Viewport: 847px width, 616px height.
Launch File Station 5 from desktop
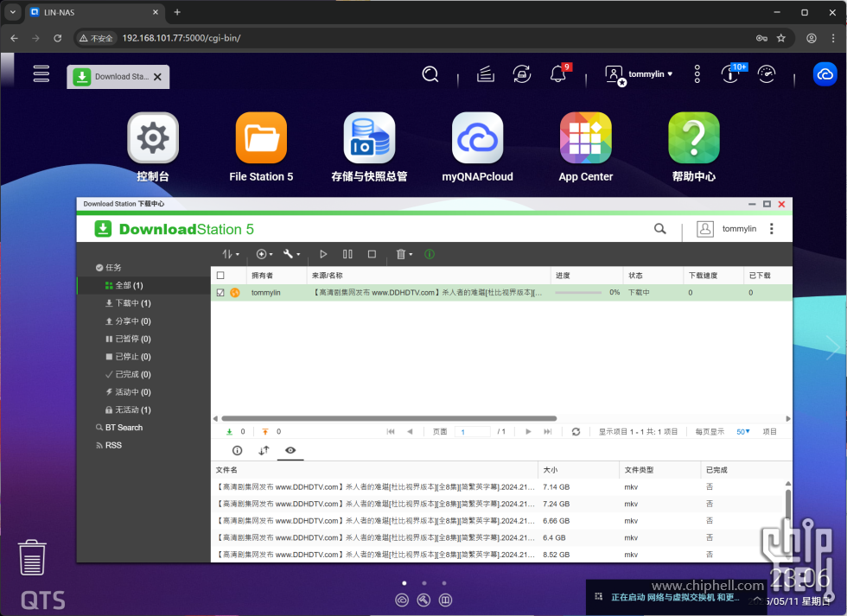click(261, 137)
